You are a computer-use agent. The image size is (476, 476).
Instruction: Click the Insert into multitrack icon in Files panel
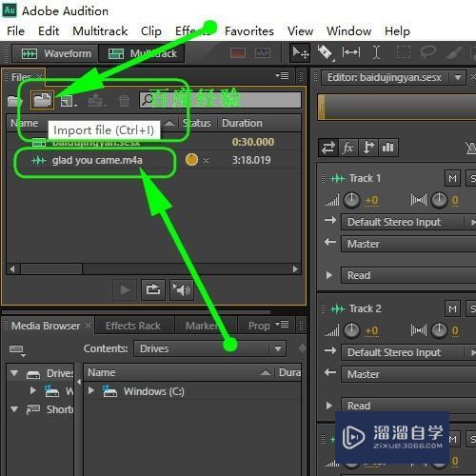[96, 101]
